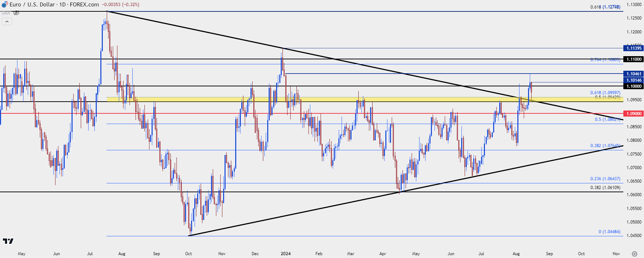
Task: Select the red 1.09000 price label
Action: click(634, 114)
